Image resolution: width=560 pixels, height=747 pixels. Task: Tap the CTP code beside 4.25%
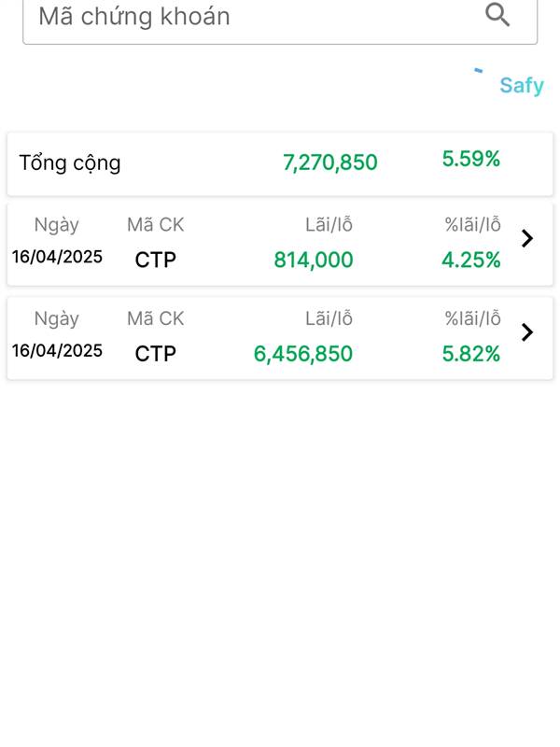pos(155,261)
